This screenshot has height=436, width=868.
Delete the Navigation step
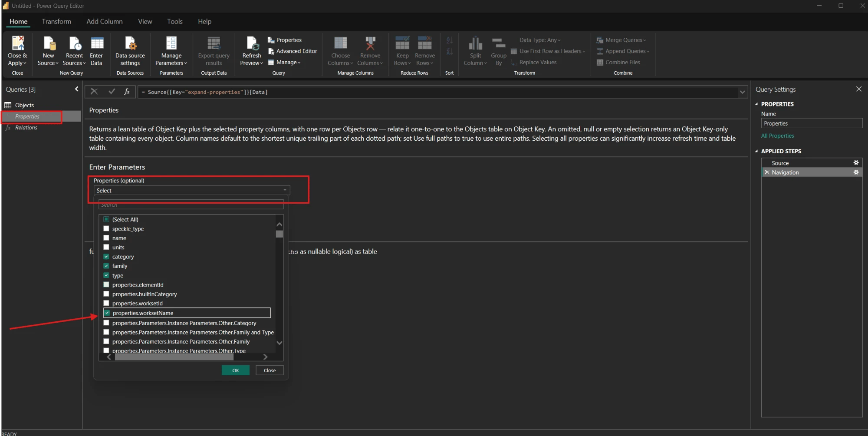pos(767,172)
